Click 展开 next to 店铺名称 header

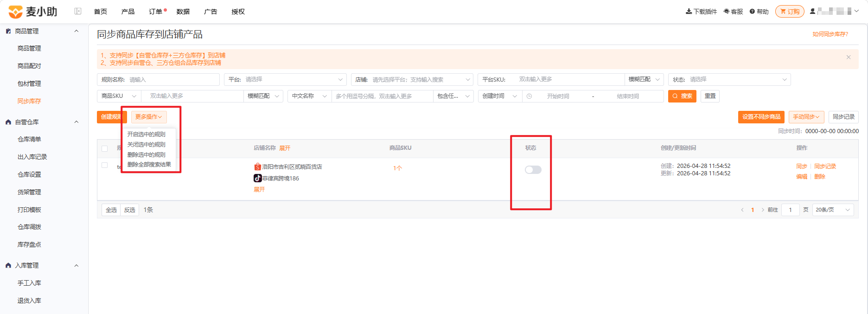(x=285, y=148)
